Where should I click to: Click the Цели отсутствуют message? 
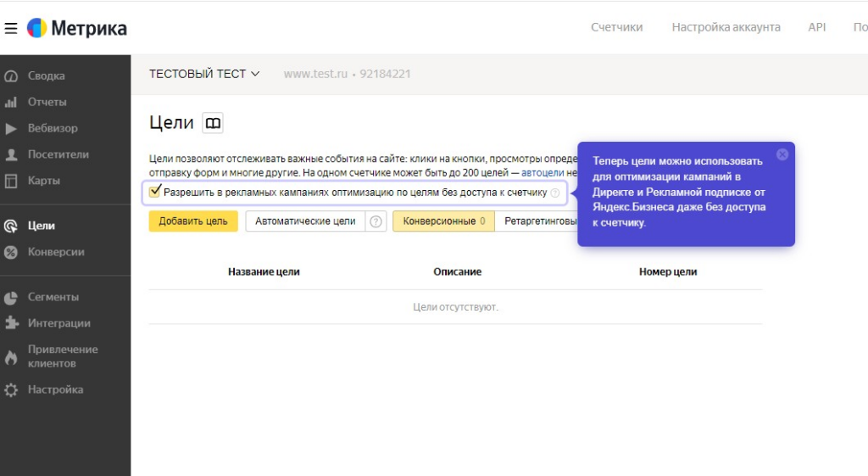(x=455, y=307)
